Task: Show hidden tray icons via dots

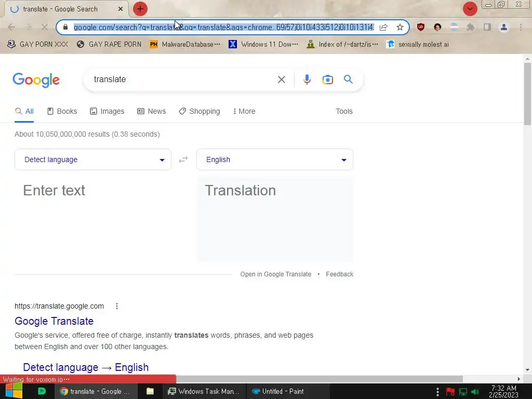Action: point(437,392)
